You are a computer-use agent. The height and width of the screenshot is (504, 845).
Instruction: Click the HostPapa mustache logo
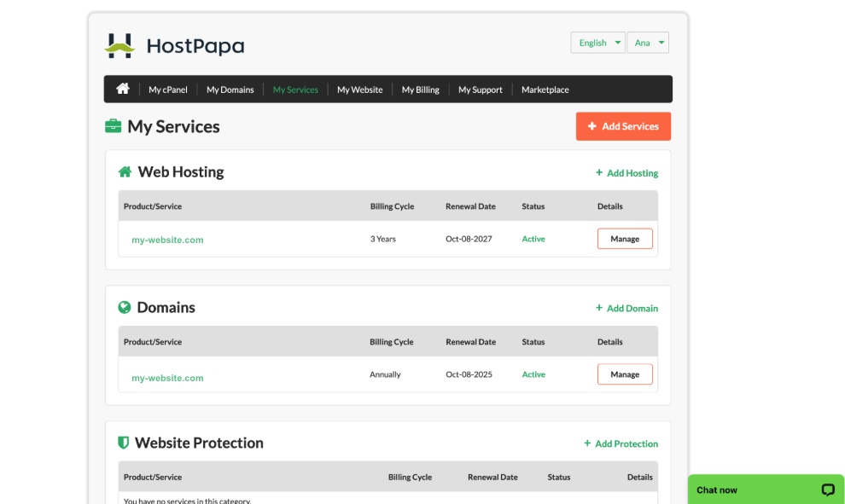coord(119,46)
